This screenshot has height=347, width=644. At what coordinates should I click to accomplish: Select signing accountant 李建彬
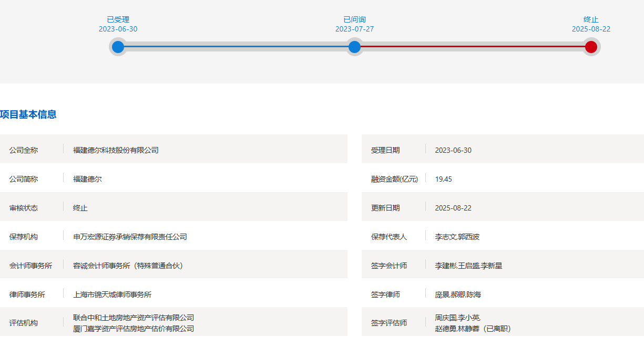tap(445, 265)
